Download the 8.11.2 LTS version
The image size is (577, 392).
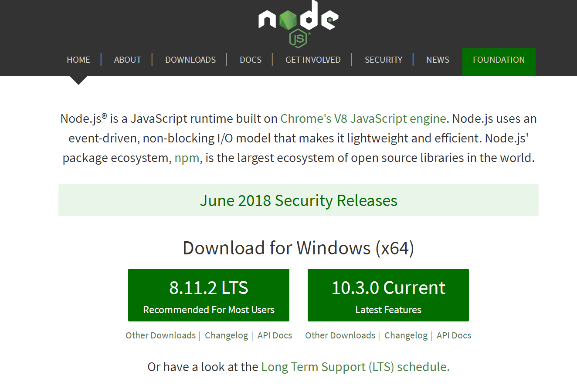tap(209, 295)
